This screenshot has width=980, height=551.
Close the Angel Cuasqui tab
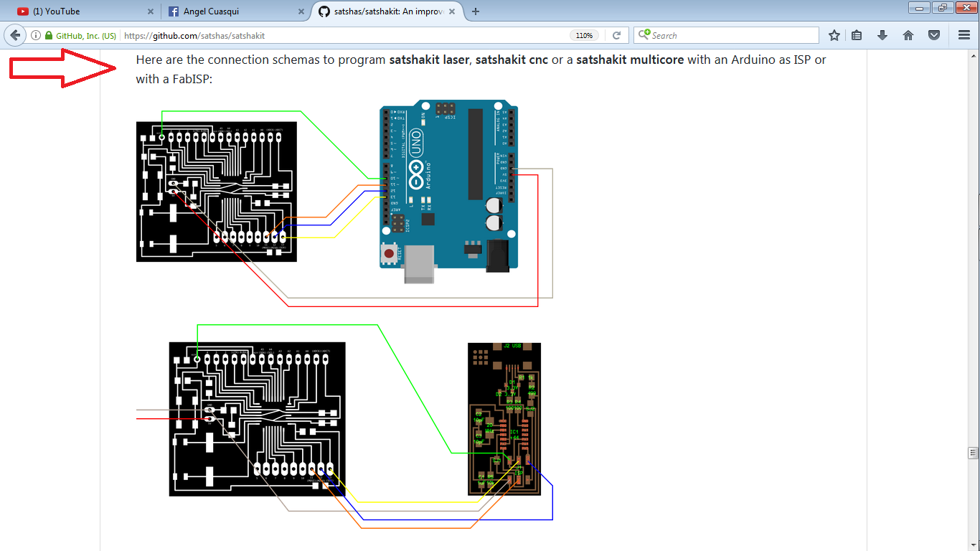point(301,11)
